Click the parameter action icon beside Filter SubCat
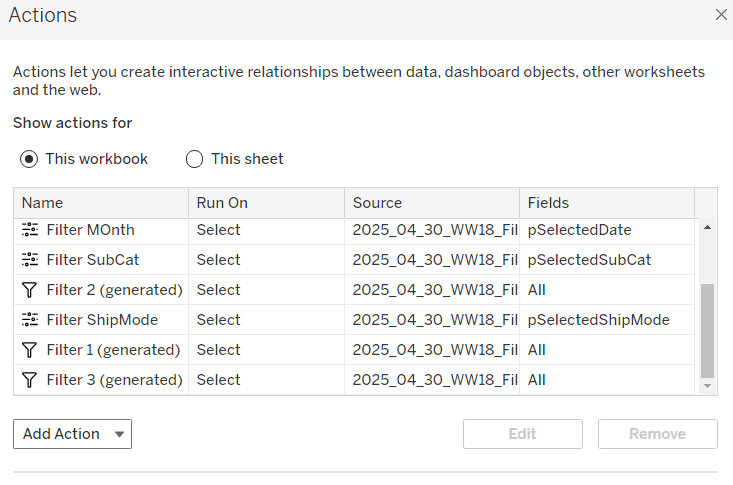 (29, 260)
